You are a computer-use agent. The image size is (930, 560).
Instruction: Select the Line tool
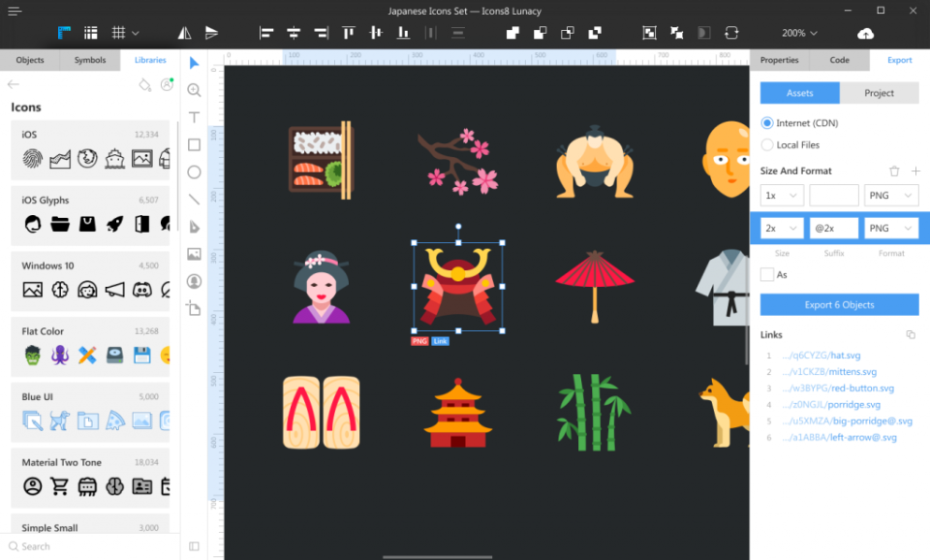click(194, 199)
